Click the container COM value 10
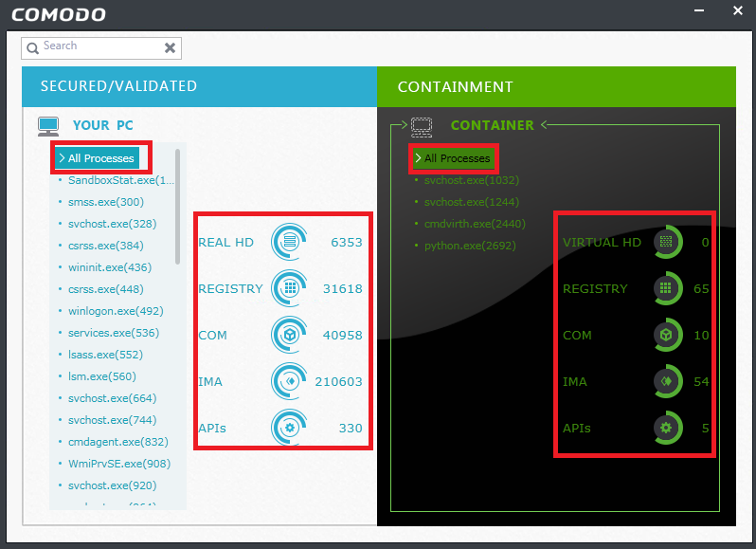This screenshot has width=756, height=549. coord(701,335)
